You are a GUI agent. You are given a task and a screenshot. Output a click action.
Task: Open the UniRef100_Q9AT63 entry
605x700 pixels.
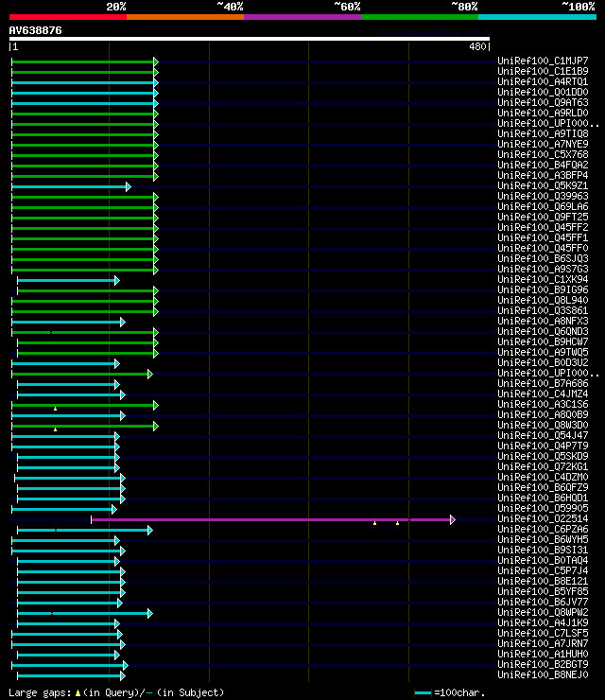543,102
